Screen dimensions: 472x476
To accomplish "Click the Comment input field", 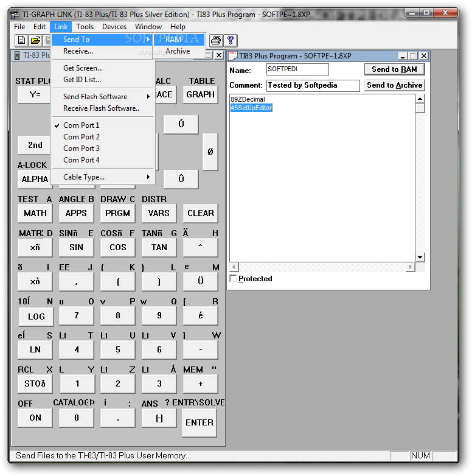I will tap(313, 85).
